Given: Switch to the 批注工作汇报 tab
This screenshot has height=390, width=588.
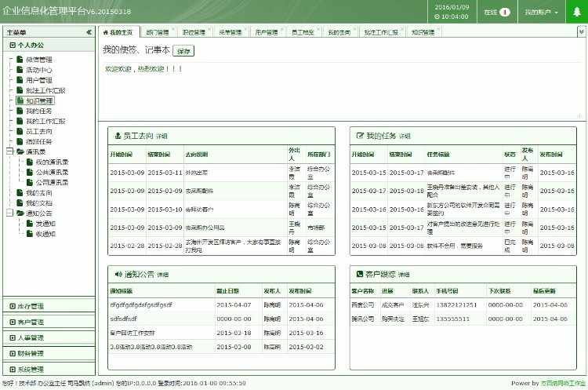Looking at the screenshot, I should click(x=381, y=32).
